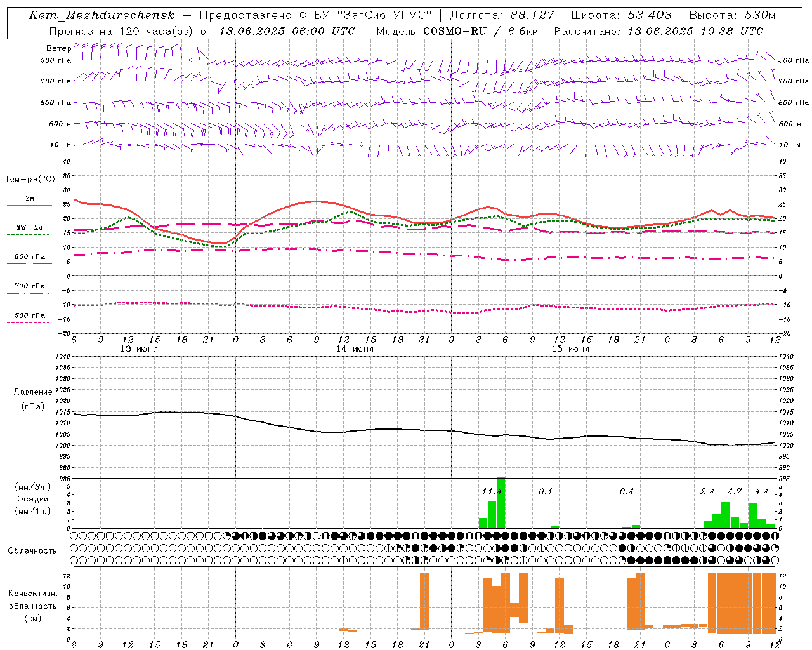Select the Долгота: 88.127 value

502,15
